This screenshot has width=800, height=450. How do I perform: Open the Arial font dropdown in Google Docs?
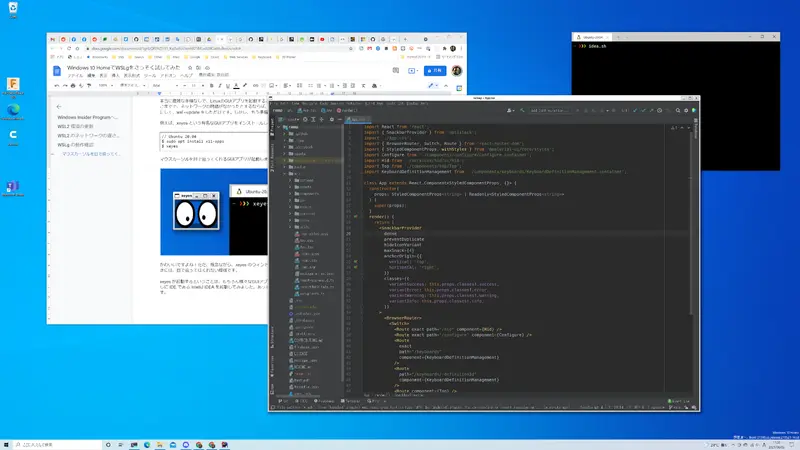coord(165,86)
